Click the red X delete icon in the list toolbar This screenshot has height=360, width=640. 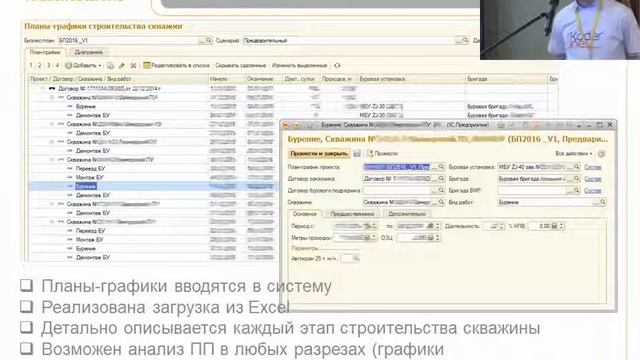(x=133, y=65)
